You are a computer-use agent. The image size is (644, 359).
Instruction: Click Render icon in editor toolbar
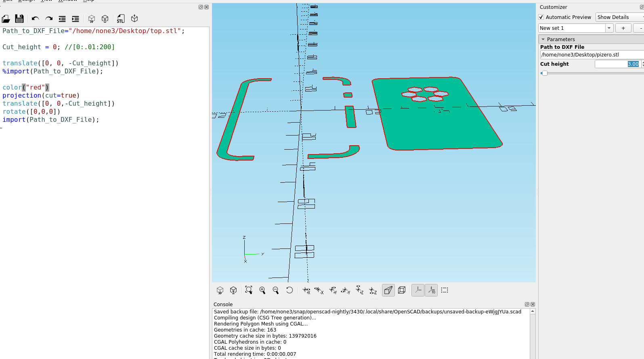click(105, 19)
